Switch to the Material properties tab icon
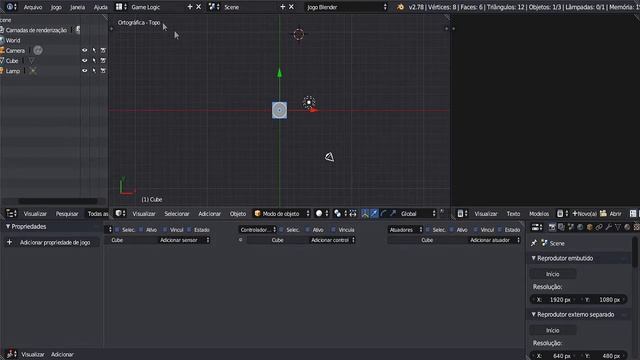 [x=627, y=227]
